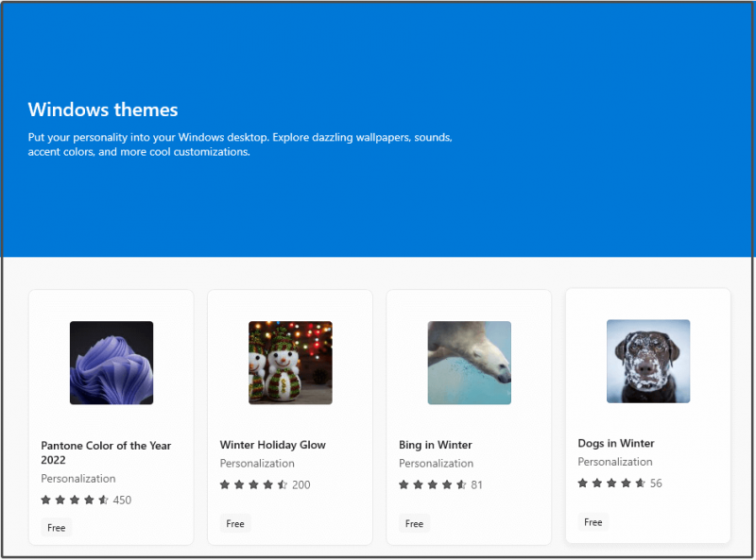The image size is (756, 560).
Task: Open the Winter Holiday Glow snowmen thumbnail
Action: coord(290,363)
